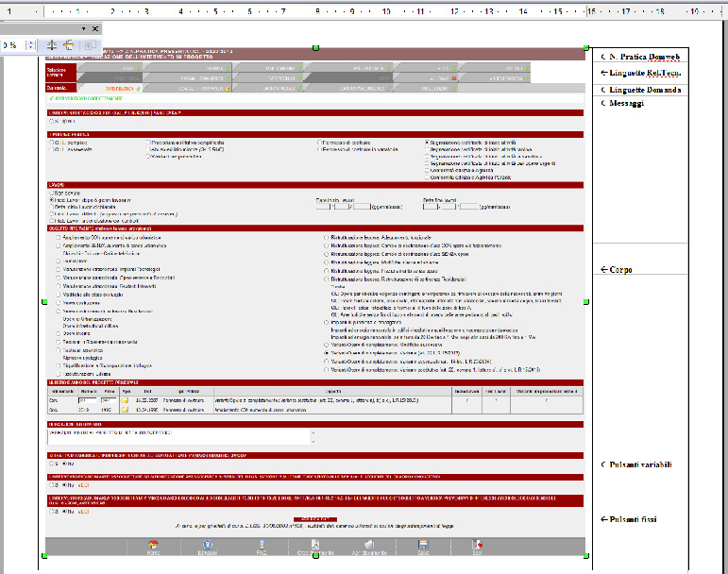
Task: Open the floating toolbar options arrow
Action: click(83, 29)
